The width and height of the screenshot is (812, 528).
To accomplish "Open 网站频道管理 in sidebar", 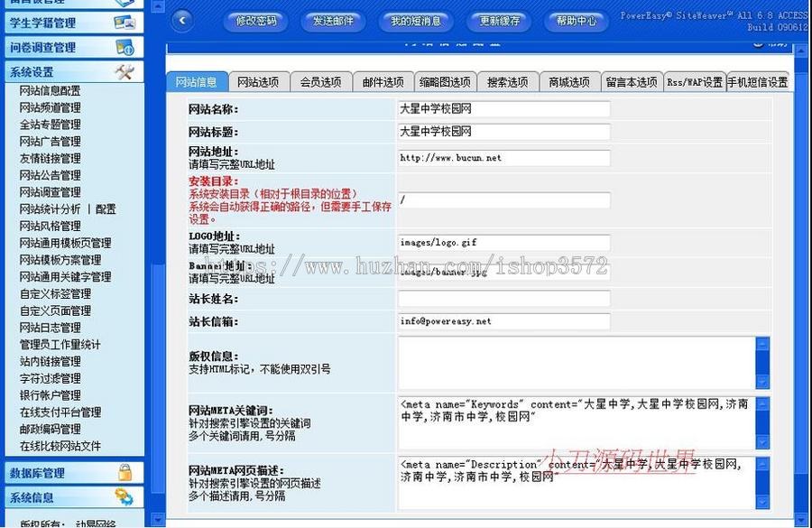I will (50, 107).
